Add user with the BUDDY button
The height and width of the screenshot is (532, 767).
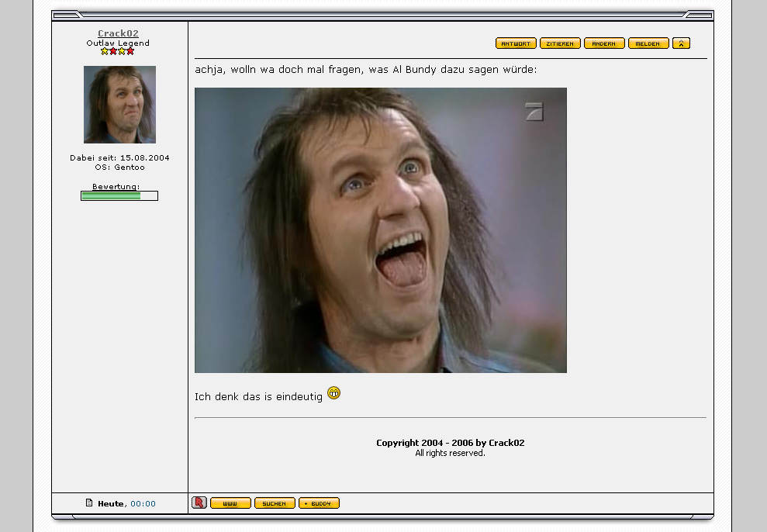click(x=319, y=503)
